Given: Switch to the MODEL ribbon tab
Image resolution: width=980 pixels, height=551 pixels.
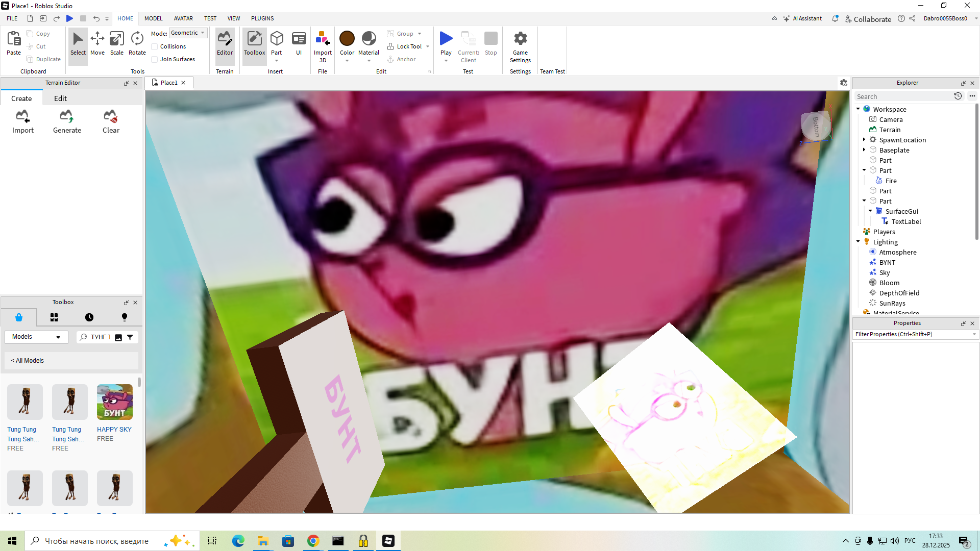Looking at the screenshot, I should [154, 18].
